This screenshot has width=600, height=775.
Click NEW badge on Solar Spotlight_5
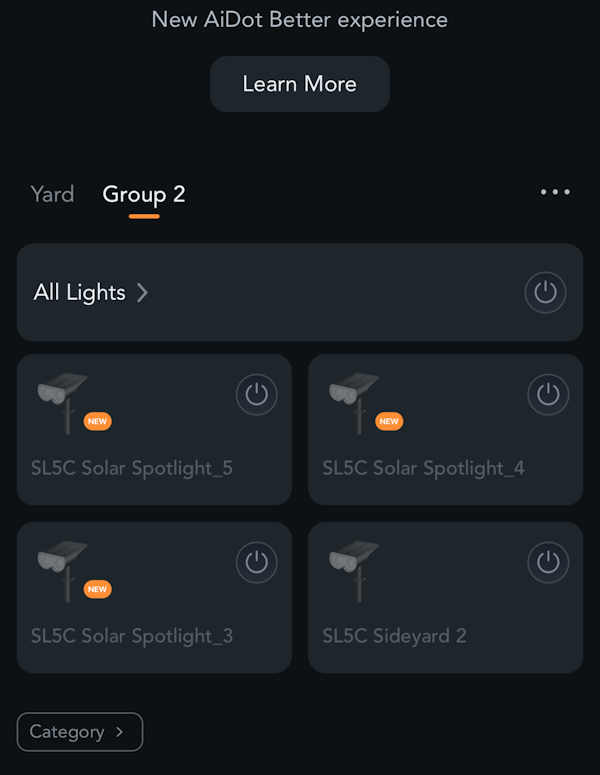click(97, 422)
